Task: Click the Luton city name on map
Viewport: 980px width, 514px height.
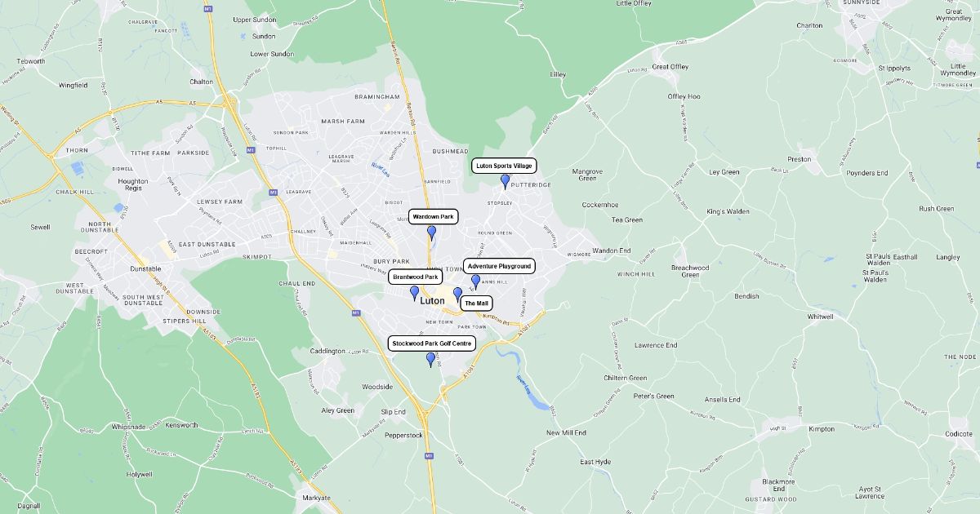Action: point(432,301)
